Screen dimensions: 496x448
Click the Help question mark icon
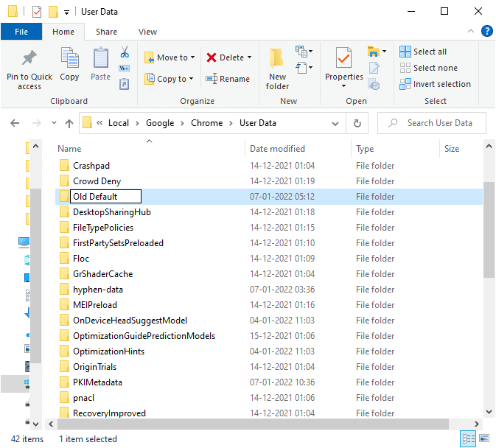487,31
